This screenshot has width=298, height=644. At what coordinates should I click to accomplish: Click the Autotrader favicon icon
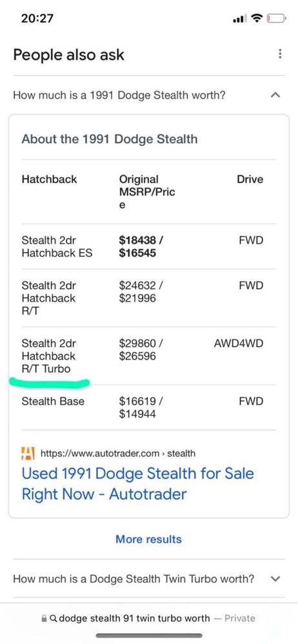(x=28, y=453)
